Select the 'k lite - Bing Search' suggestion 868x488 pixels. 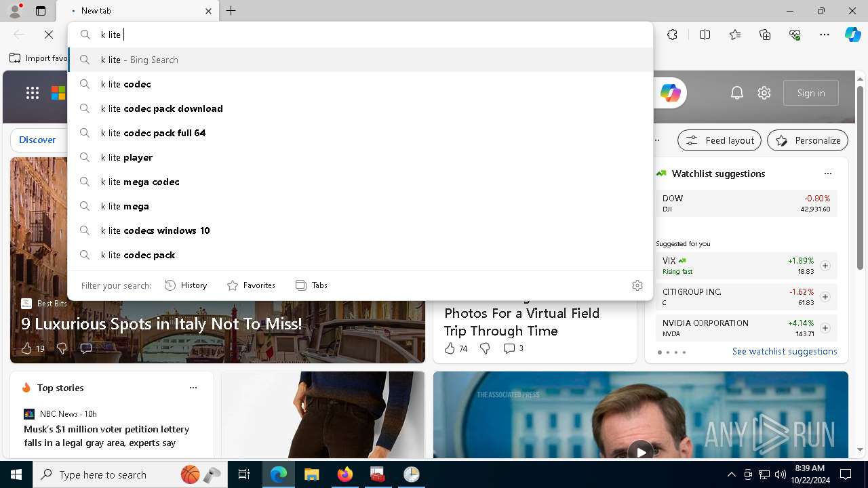coord(360,60)
